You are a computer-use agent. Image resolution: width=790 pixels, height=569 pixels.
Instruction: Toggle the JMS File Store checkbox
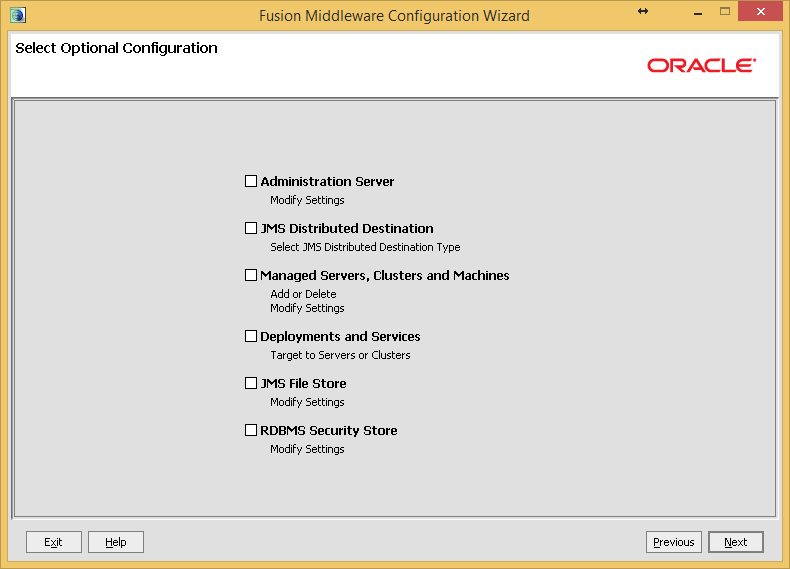tap(251, 383)
